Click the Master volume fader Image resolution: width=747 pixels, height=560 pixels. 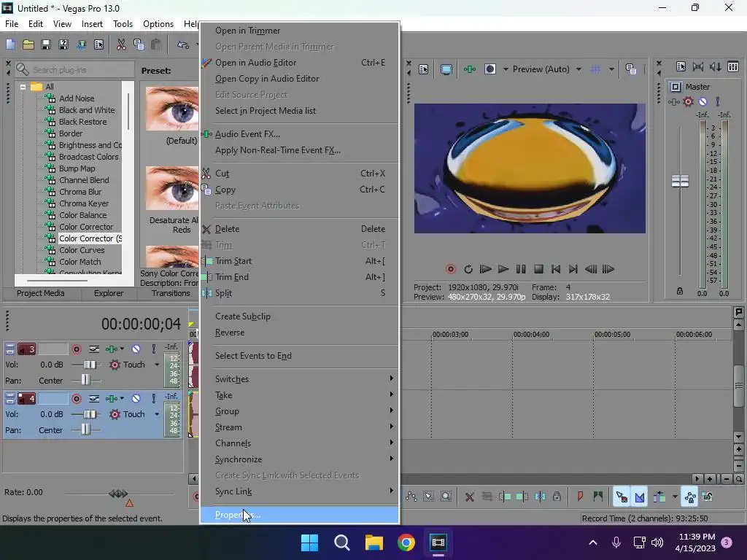pyautogui.click(x=680, y=181)
